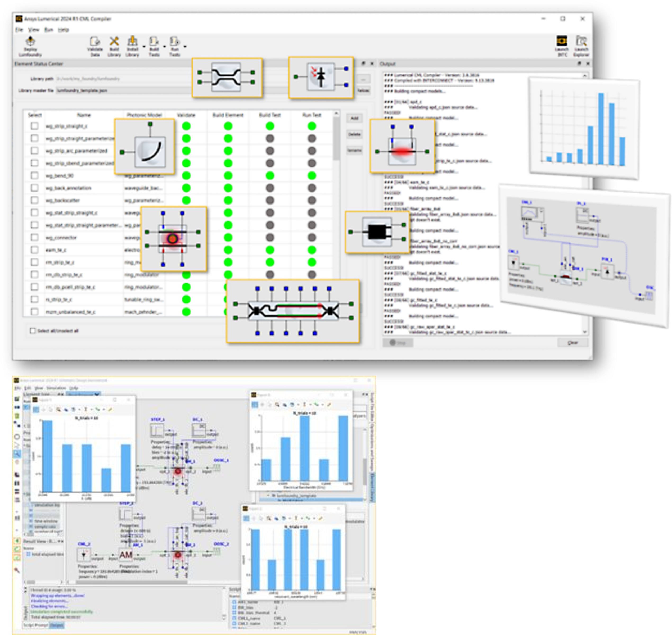Select the AM modulator element in schematic
This screenshot has width=672, height=635.
(x=126, y=555)
